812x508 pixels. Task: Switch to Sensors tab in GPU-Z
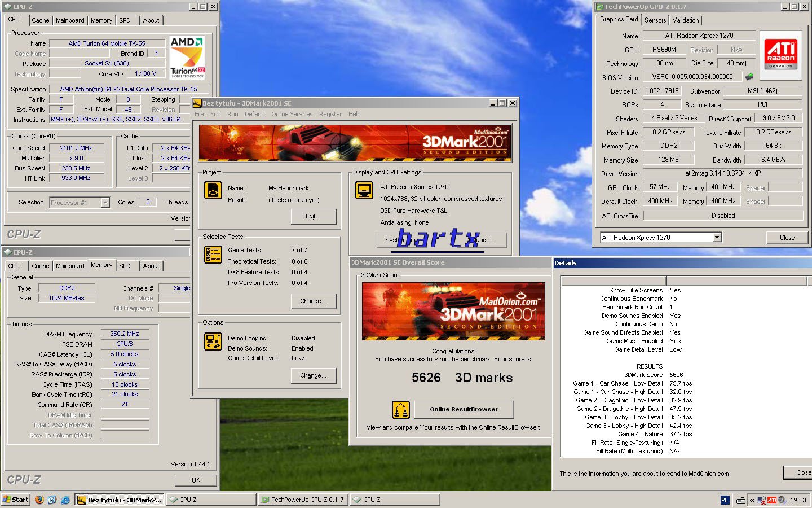655,20
